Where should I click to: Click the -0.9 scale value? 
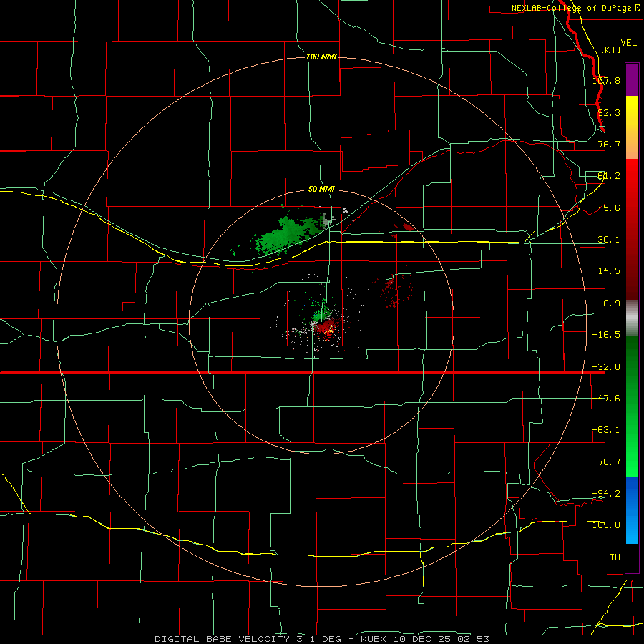609,303
